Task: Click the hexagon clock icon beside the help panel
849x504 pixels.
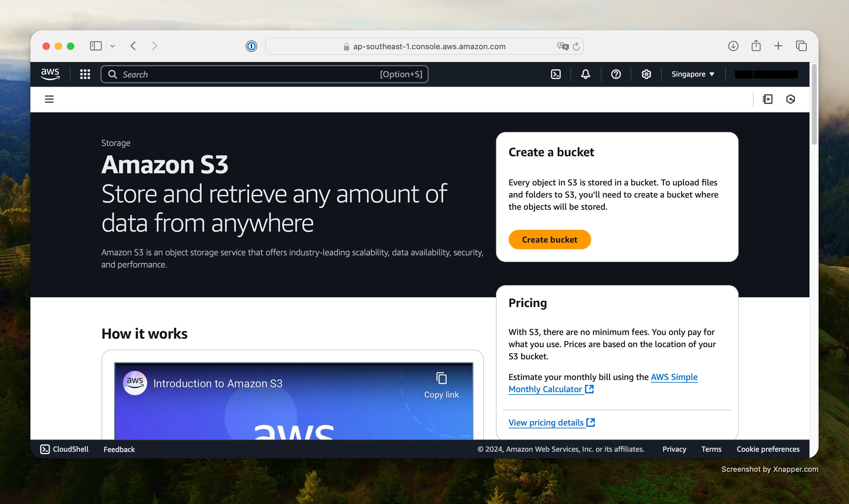Action: tap(790, 99)
